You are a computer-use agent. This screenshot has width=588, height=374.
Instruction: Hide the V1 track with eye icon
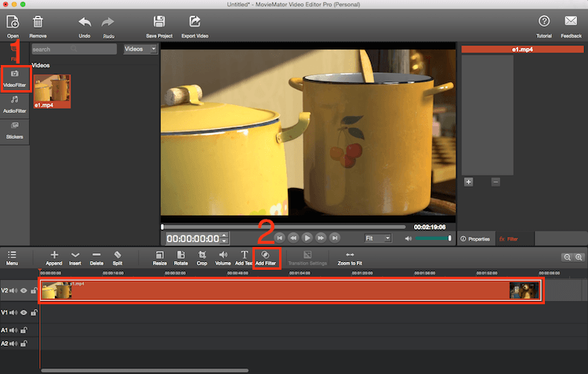24,312
